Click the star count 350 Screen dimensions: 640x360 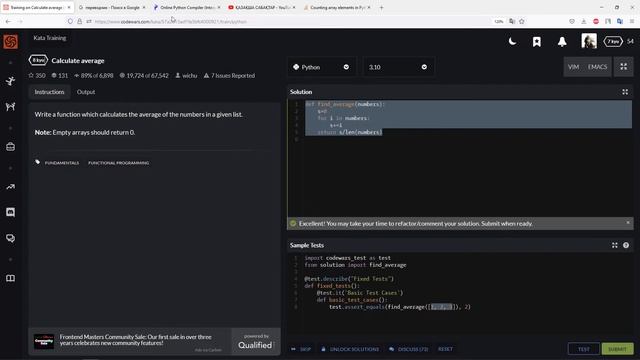click(37, 76)
